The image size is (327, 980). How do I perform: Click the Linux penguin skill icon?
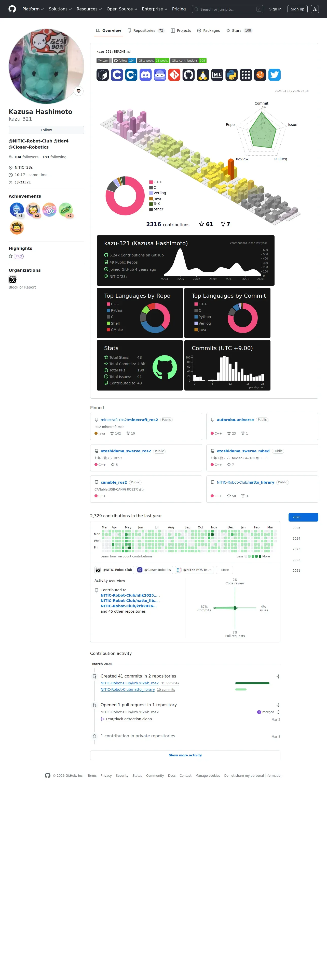click(x=203, y=75)
